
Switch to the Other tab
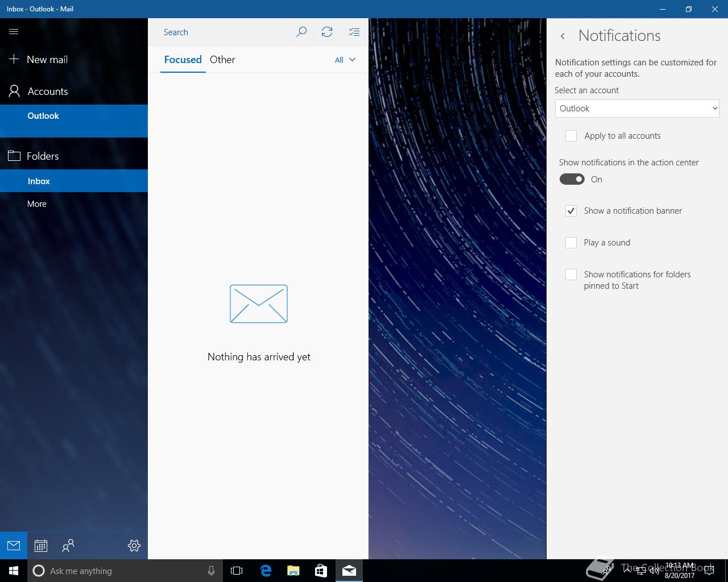click(x=222, y=60)
